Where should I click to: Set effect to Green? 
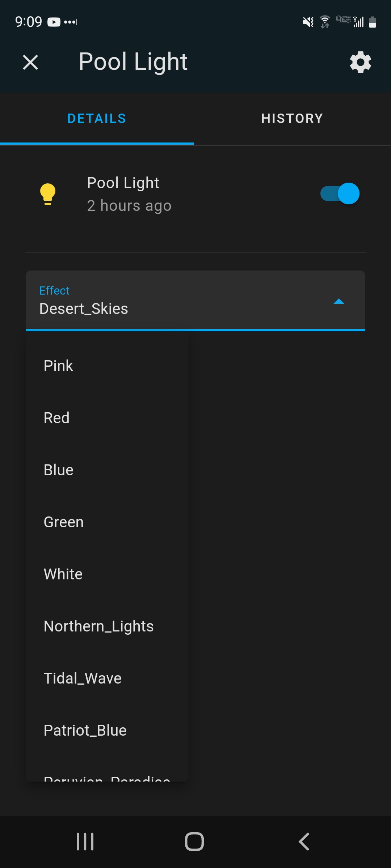pyautogui.click(x=64, y=522)
